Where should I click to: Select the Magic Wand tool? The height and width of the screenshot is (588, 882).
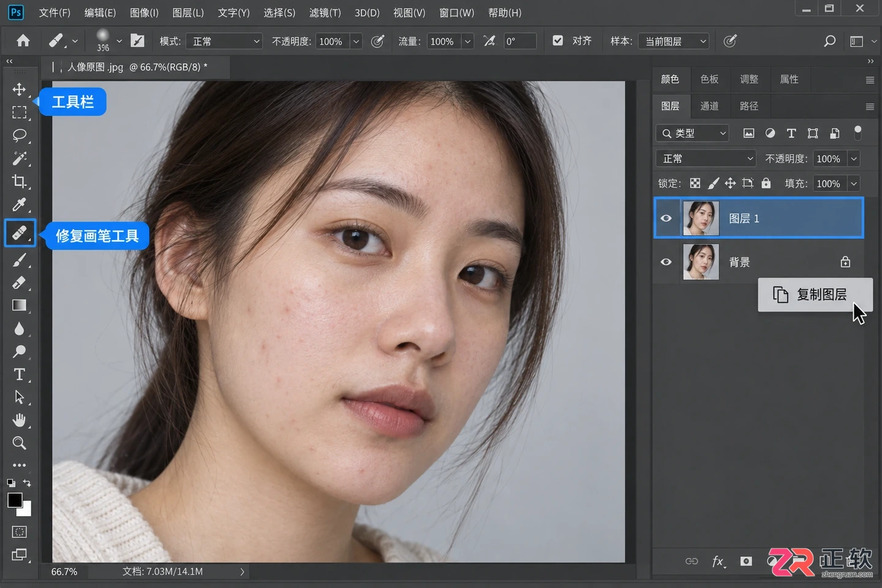click(19, 159)
